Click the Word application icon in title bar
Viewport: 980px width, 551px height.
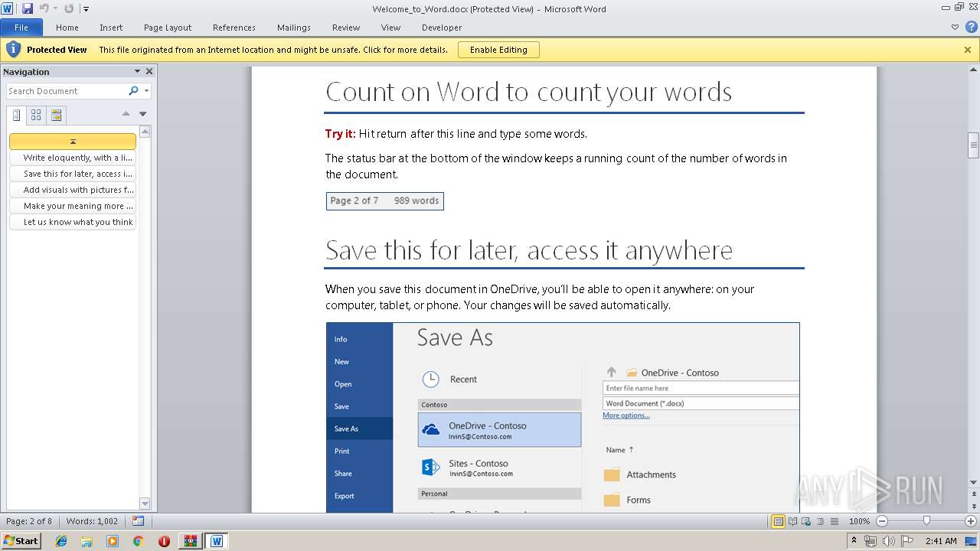tap(8, 8)
